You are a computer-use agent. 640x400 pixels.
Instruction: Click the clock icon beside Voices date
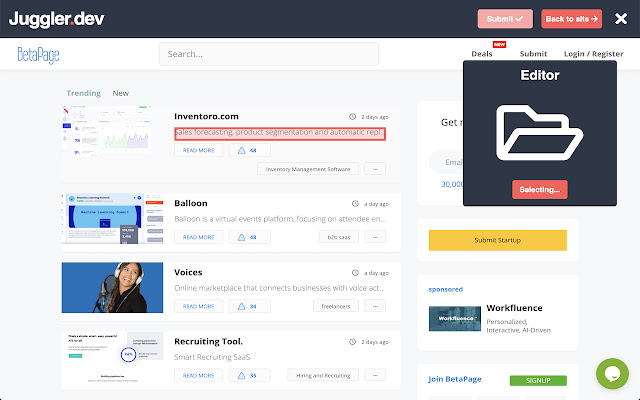point(355,273)
